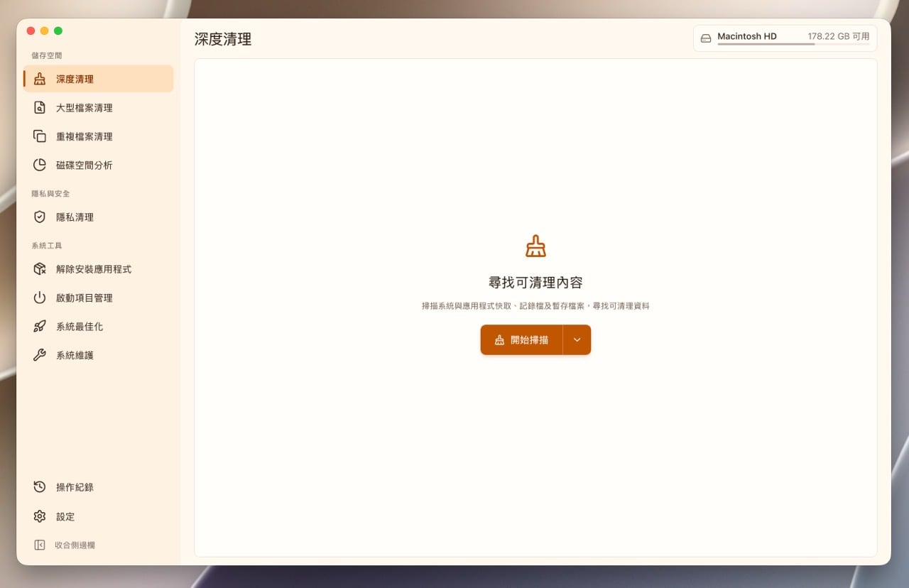909x588 pixels.
Task: Click the package icon for 解除安裝應用程式
Action: click(x=40, y=269)
